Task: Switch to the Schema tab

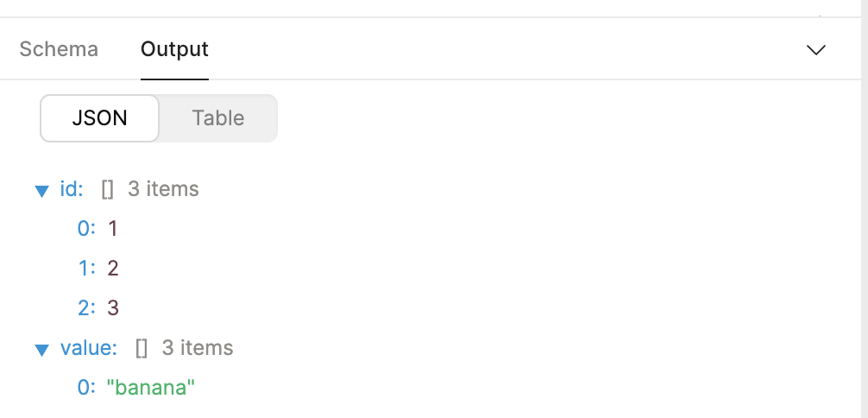Action: click(59, 49)
